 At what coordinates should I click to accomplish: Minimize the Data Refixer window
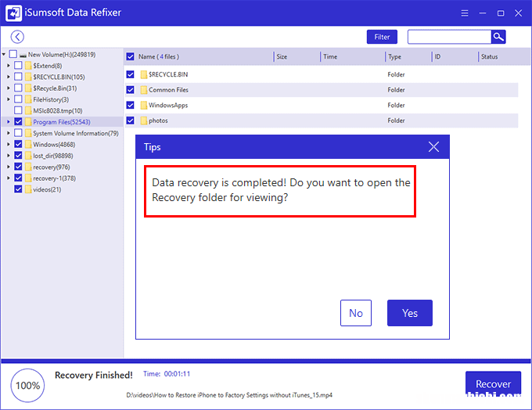[x=483, y=13]
